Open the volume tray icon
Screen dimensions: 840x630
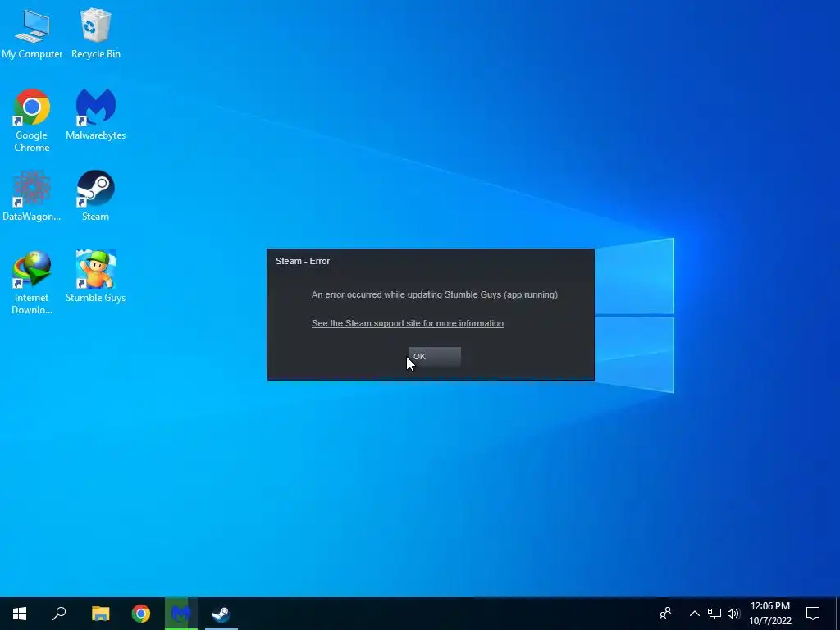pos(733,614)
